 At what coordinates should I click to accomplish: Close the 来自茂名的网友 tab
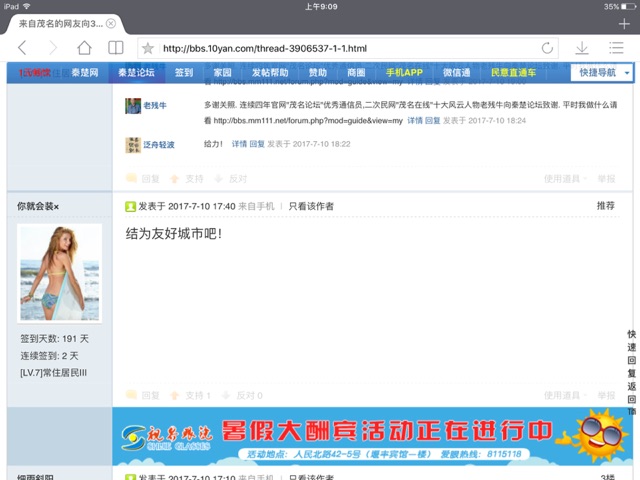[x=111, y=24]
